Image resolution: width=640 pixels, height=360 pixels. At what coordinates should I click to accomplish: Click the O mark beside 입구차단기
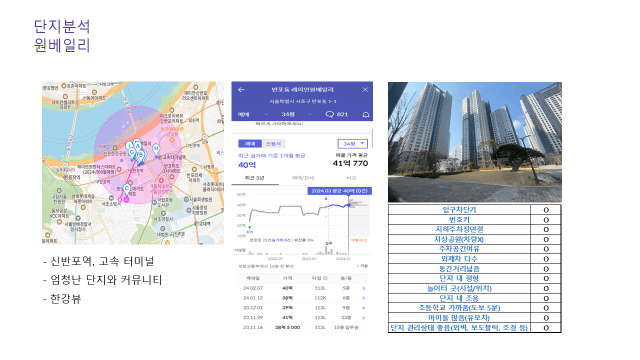pyautogui.click(x=546, y=210)
